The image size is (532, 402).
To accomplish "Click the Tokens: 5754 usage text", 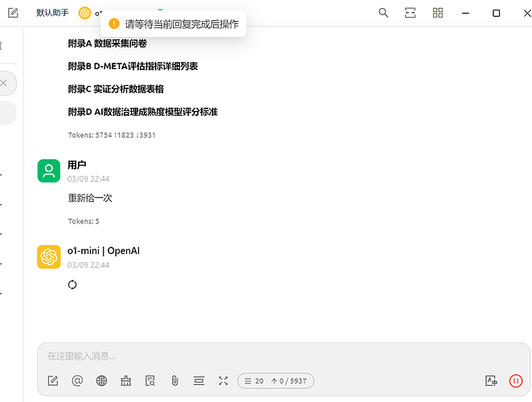I will pos(112,135).
